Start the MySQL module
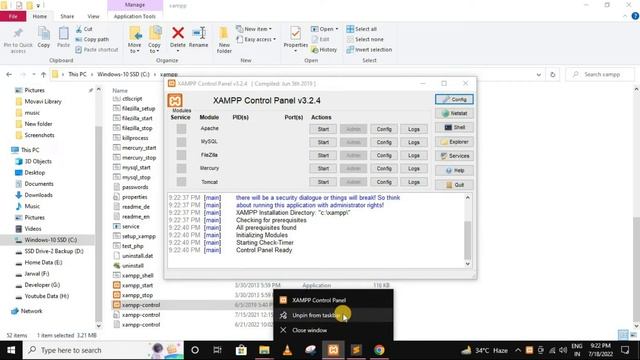 click(x=323, y=142)
